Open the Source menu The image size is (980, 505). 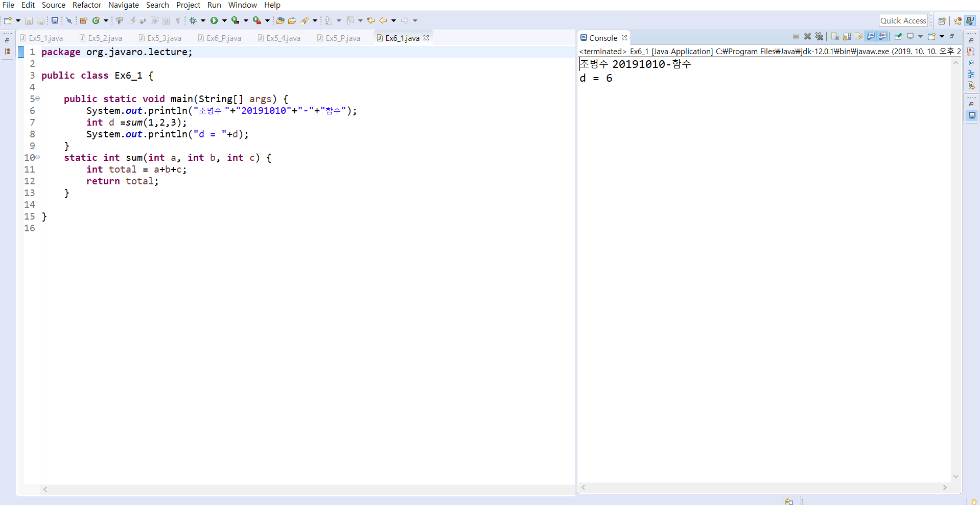54,5
